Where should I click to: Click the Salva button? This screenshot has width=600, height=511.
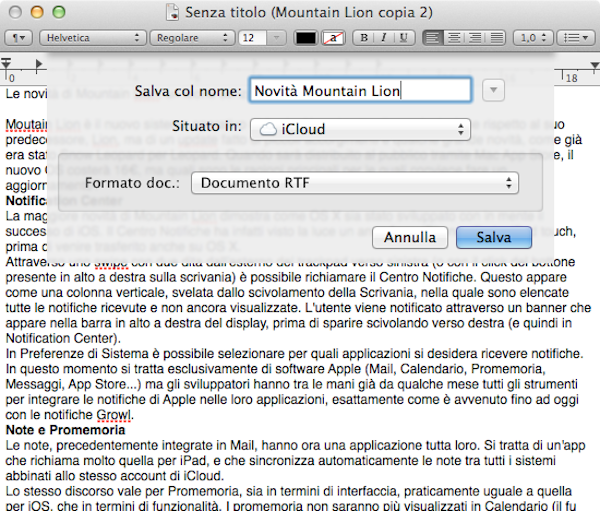pyautogui.click(x=494, y=237)
